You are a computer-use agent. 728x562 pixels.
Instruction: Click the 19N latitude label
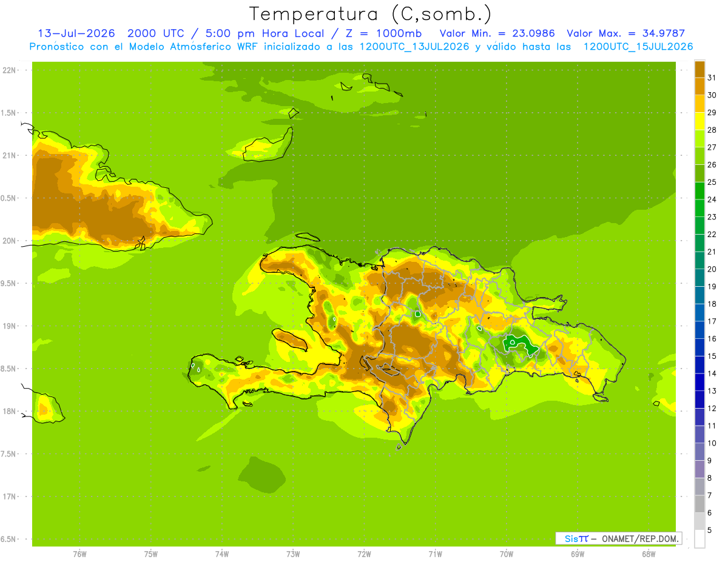click(x=10, y=326)
